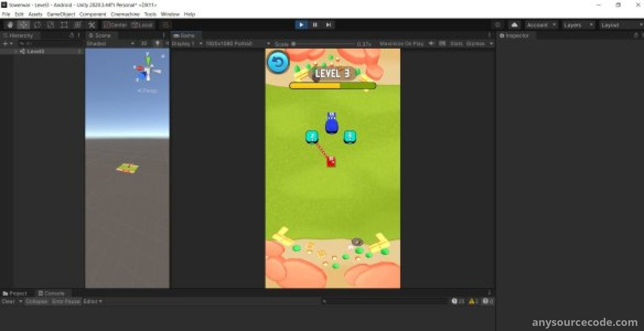644x331 pixels.
Task: Click the Pause playback button
Action: pos(315,25)
